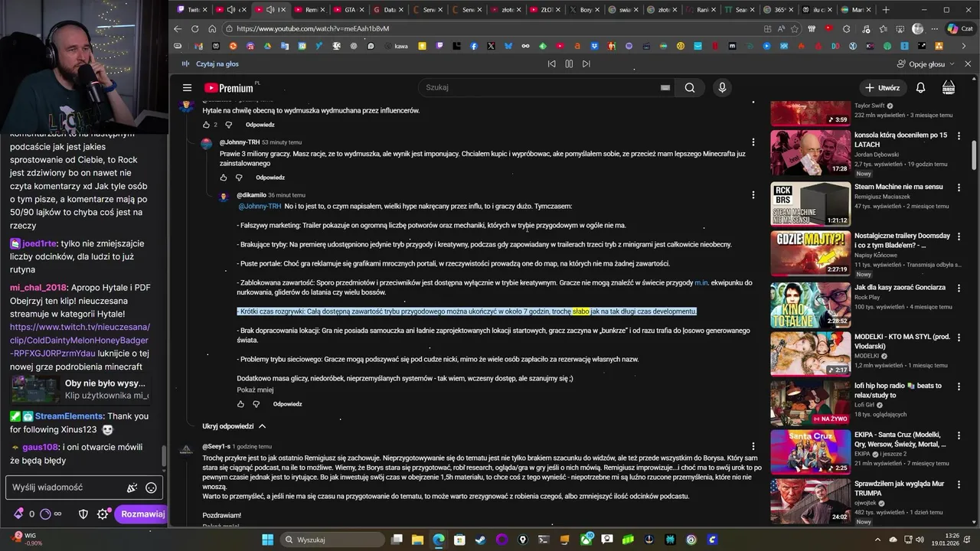This screenshot has height=551, width=980.
Task: Dislike the @Johnny-TRH reply
Action: coord(239,178)
